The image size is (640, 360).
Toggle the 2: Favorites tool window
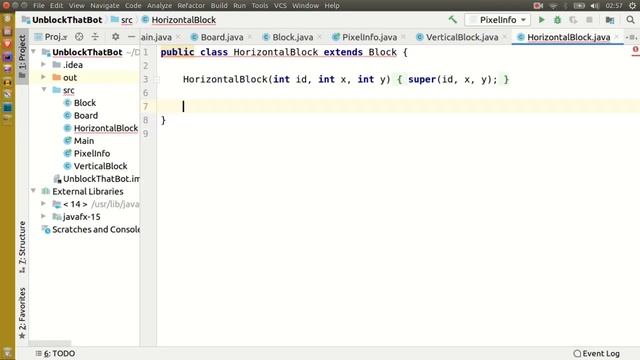point(22,313)
